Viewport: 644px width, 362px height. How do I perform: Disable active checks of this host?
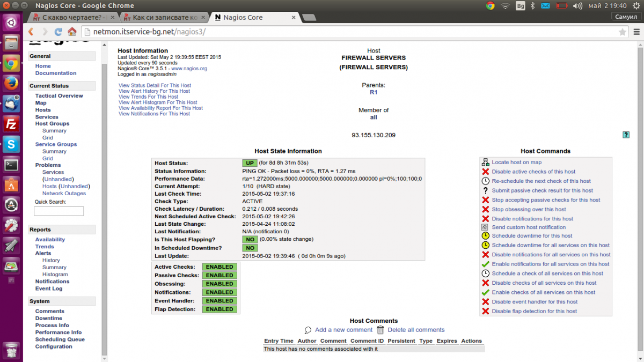point(533,172)
